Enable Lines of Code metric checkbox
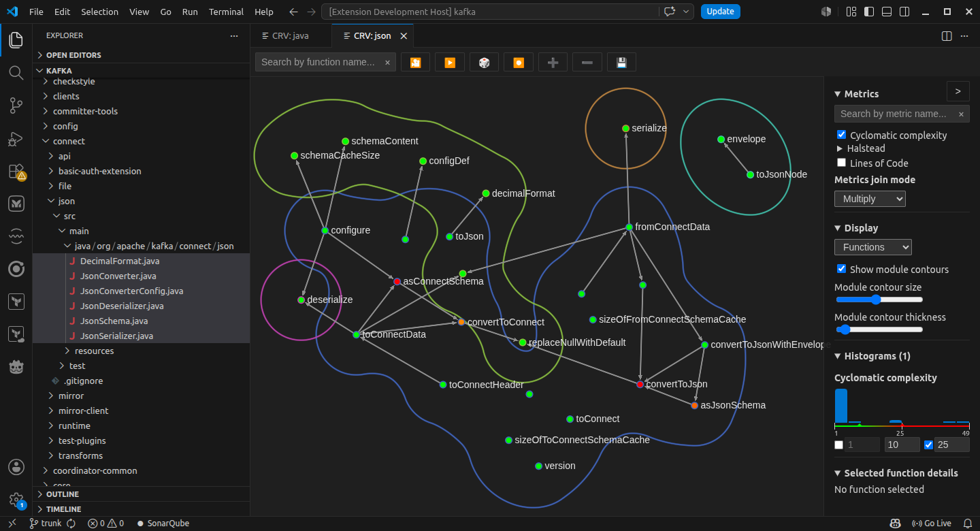980x531 pixels. pos(842,163)
